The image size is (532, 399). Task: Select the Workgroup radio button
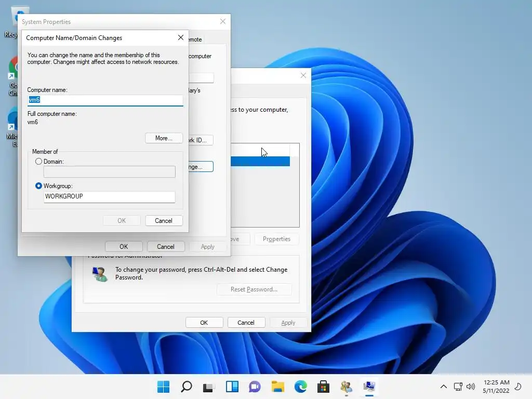[x=38, y=186]
